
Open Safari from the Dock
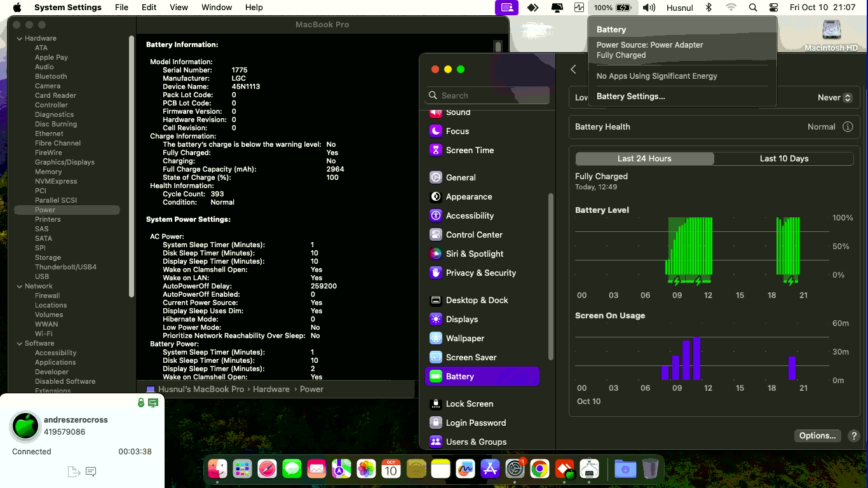(x=267, y=469)
